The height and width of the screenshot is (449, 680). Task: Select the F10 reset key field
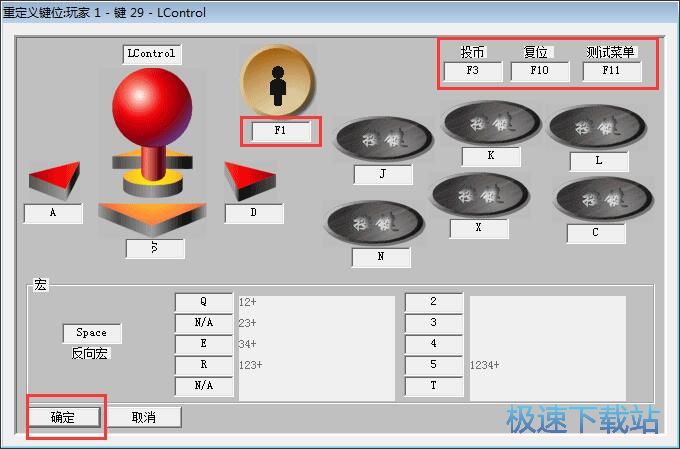pos(539,71)
